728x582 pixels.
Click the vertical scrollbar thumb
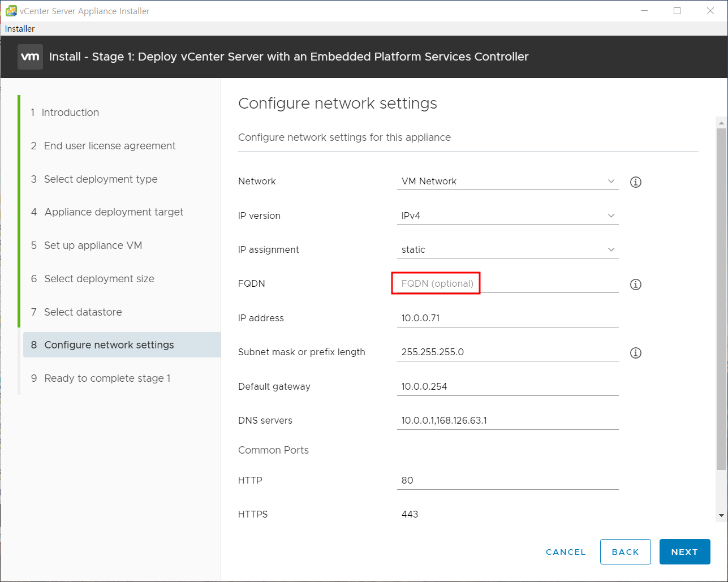pyautogui.click(x=721, y=299)
